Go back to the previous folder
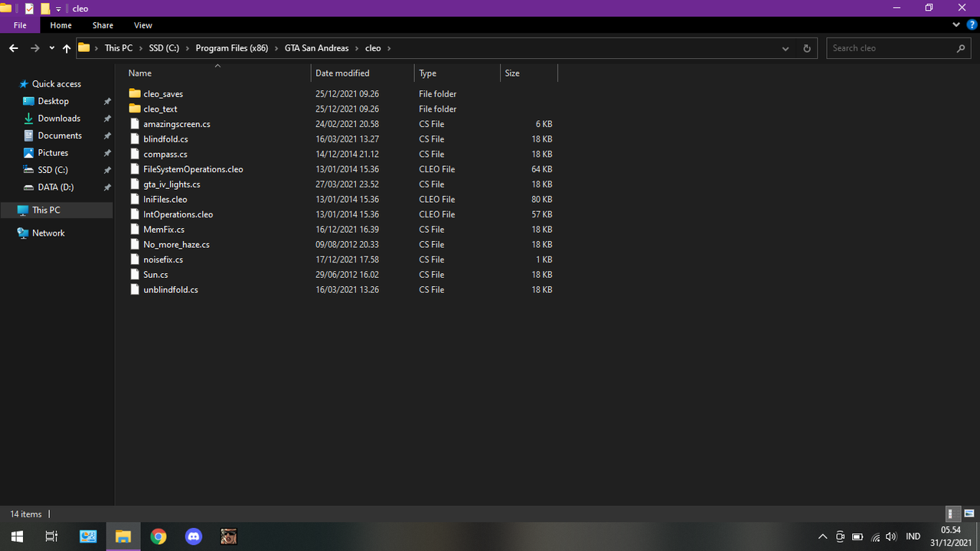 (13, 48)
